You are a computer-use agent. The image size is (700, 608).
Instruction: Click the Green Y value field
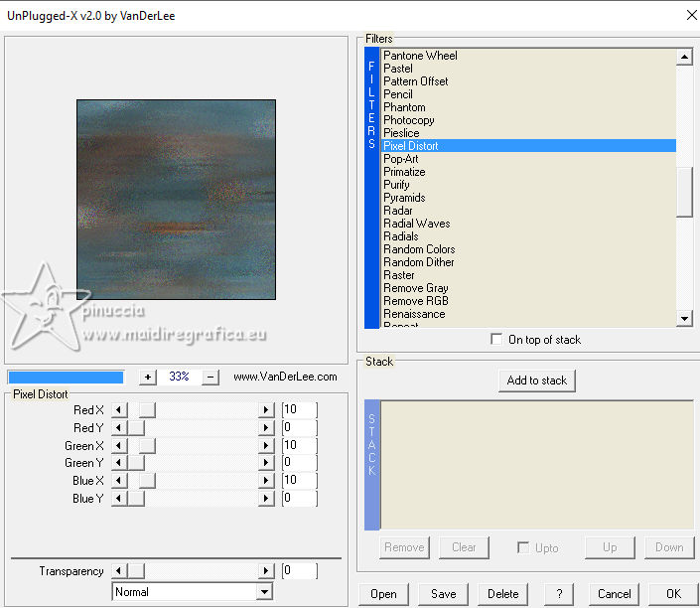300,462
